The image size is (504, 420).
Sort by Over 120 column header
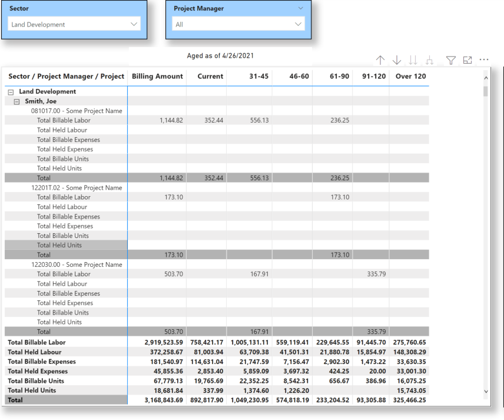(x=410, y=76)
